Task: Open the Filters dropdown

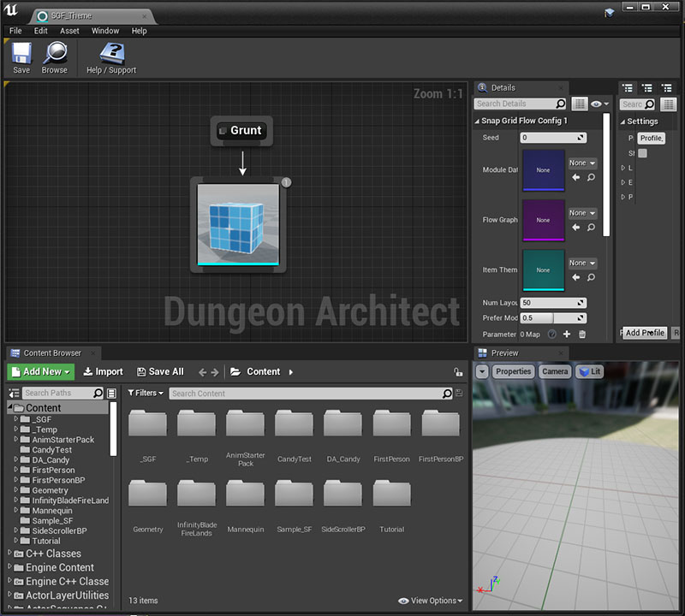Action: (x=146, y=393)
